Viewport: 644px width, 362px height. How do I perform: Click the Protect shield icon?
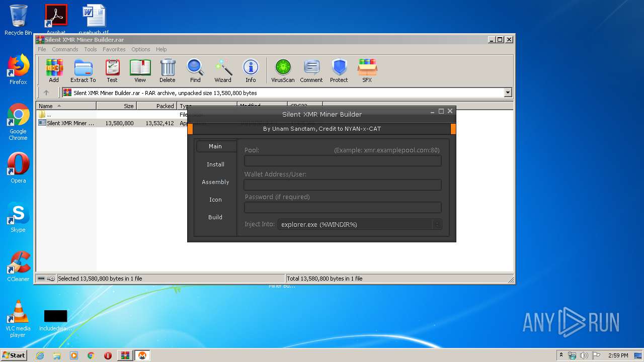pyautogui.click(x=339, y=71)
